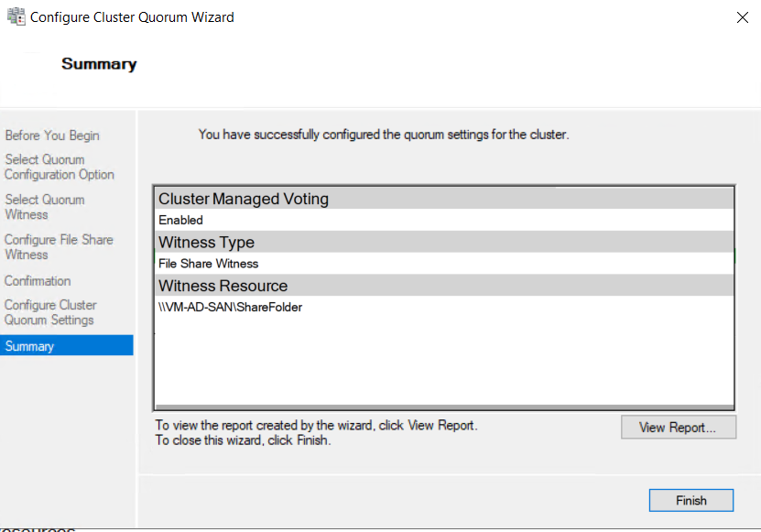Open the View Report... button
This screenshot has height=532, width=761.
click(x=678, y=427)
